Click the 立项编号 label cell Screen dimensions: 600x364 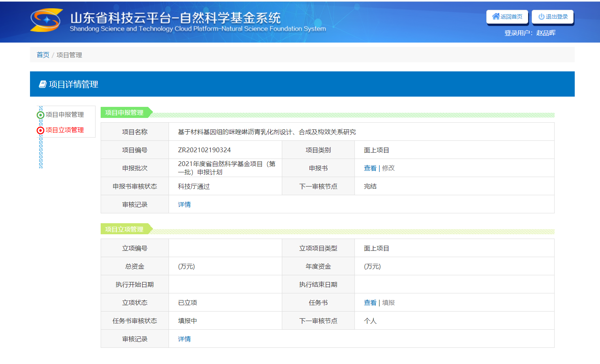[x=135, y=248]
